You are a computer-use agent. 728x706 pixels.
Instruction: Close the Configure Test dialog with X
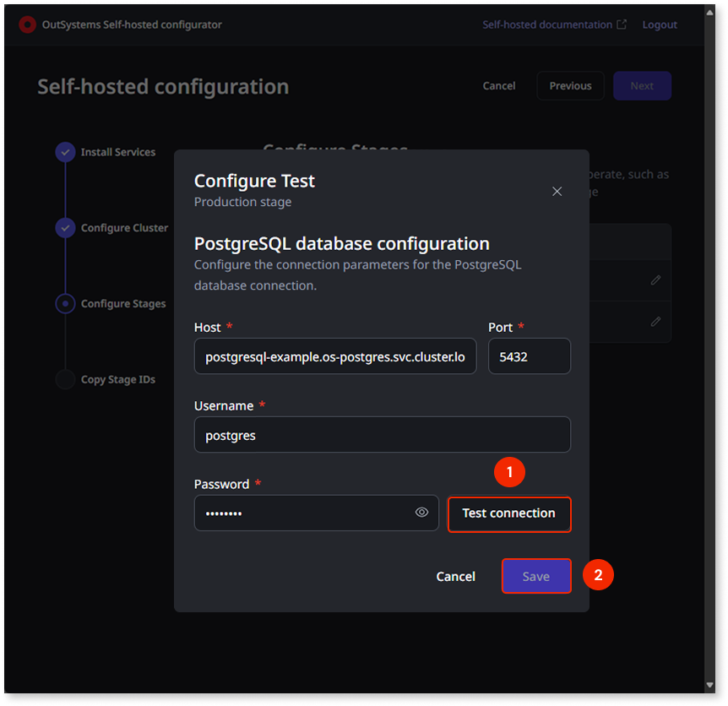[557, 191]
